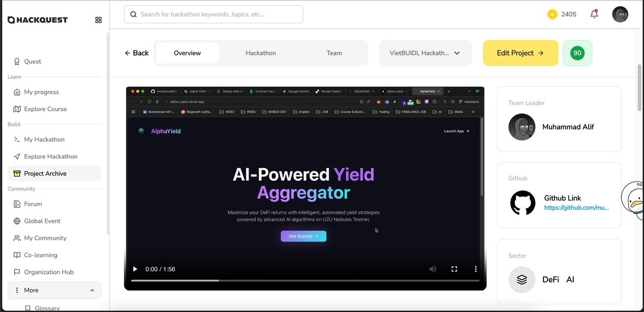Click the My Hackathon terminal icon
644x312 pixels.
click(17, 139)
